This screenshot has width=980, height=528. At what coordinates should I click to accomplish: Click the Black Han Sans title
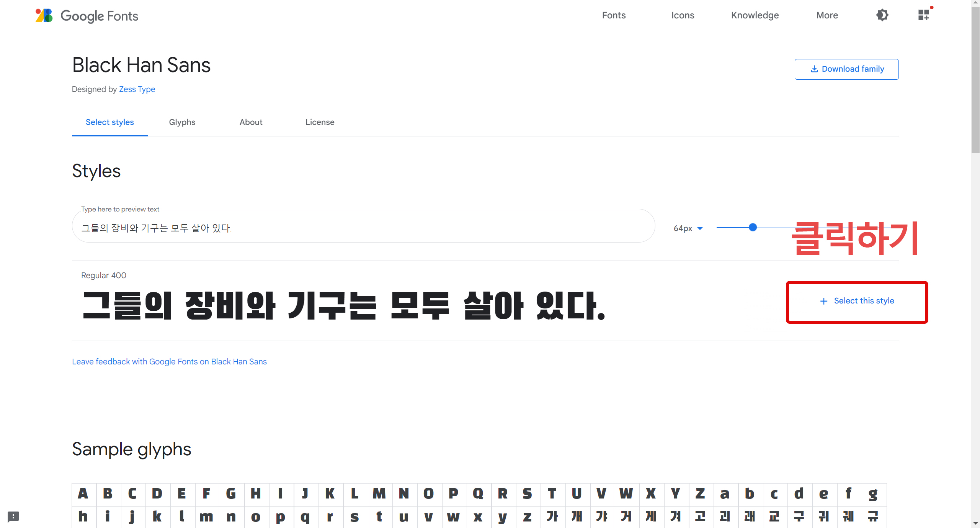[141, 65]
